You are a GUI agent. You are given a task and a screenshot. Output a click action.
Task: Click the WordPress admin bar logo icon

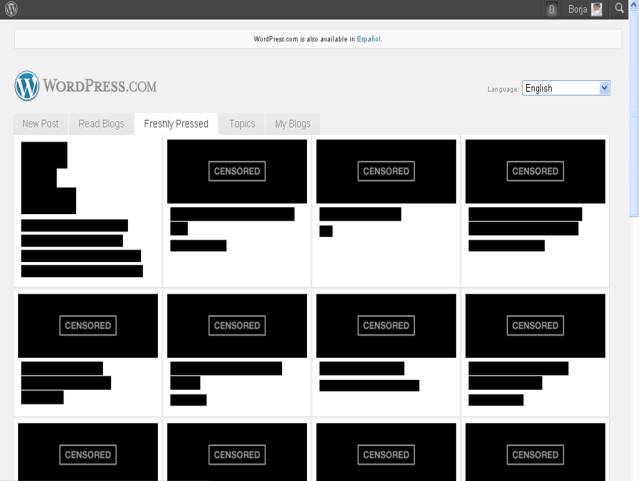pos(11,9)
